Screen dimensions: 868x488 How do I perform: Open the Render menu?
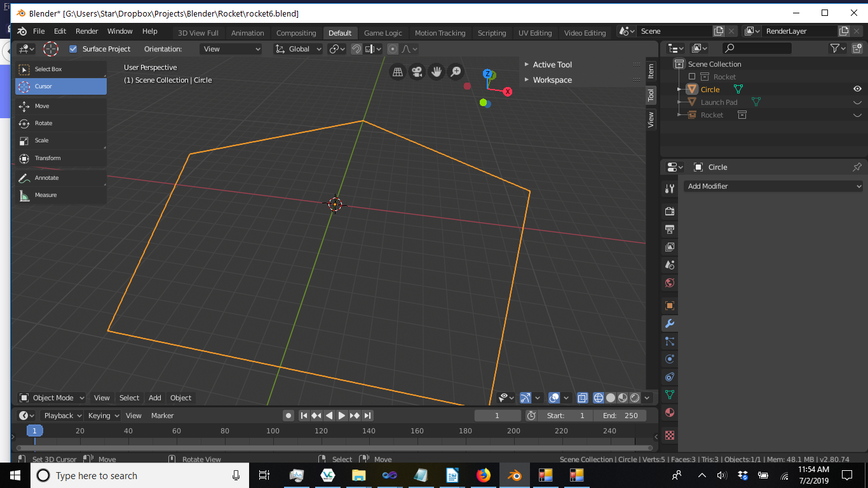click(87, 31)
